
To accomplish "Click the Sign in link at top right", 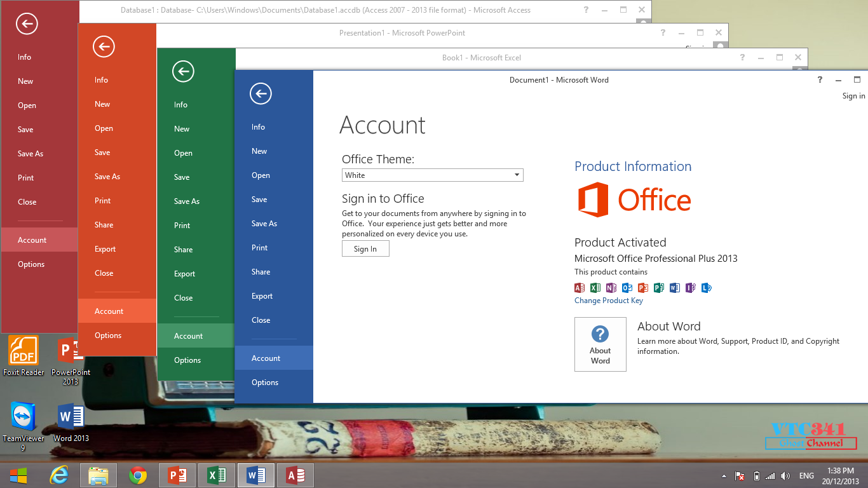I will point(853,96).
